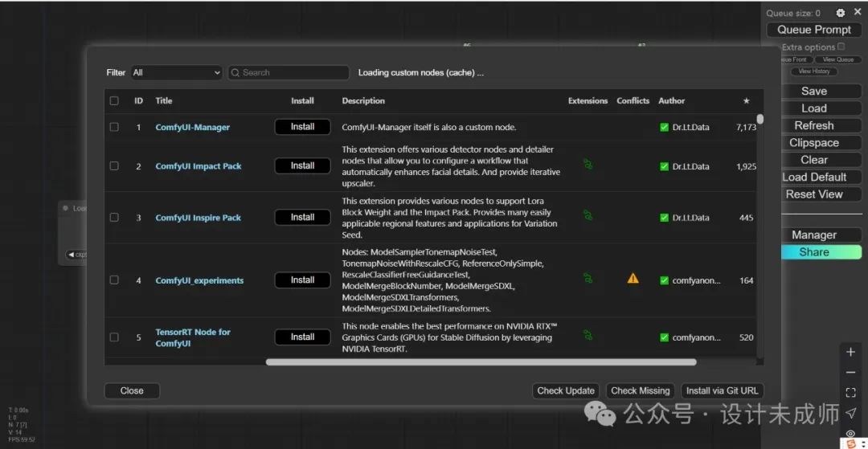Close the queue panel with X icon
The height and width of the screenshot is (449, 868).
click(x=858, y=12)
